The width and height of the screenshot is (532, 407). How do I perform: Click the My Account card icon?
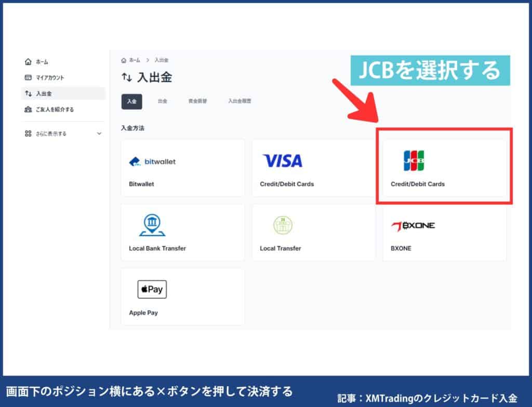pyautogui.click(x=28, y=78)
